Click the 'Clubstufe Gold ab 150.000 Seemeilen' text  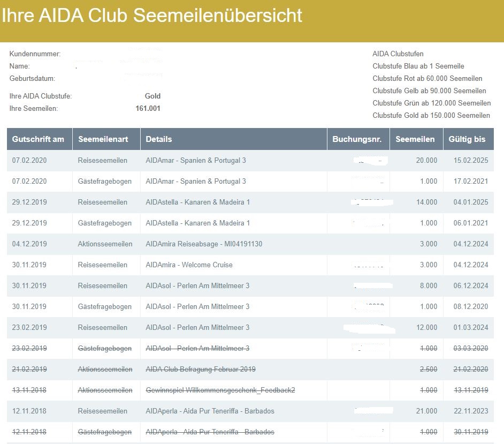coord(431,116)
